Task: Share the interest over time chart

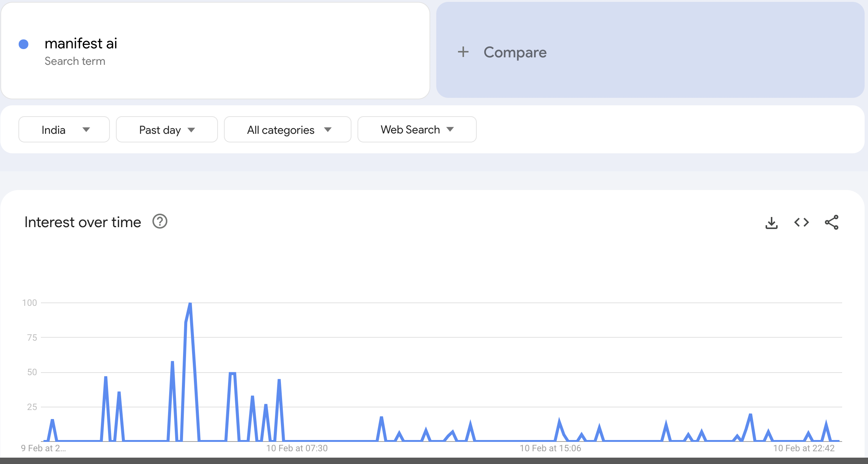Action: [x=832, y=222]
